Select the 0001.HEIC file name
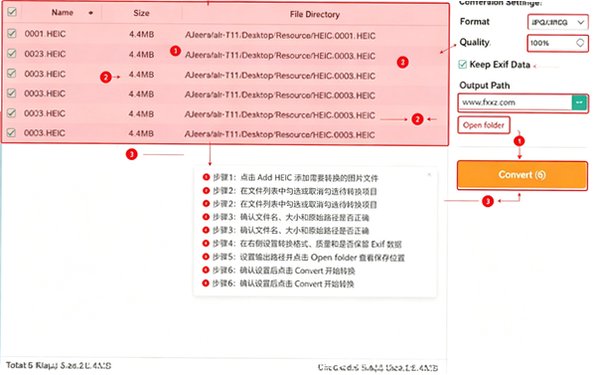596x375 pixels. click(x=45, y=34)
